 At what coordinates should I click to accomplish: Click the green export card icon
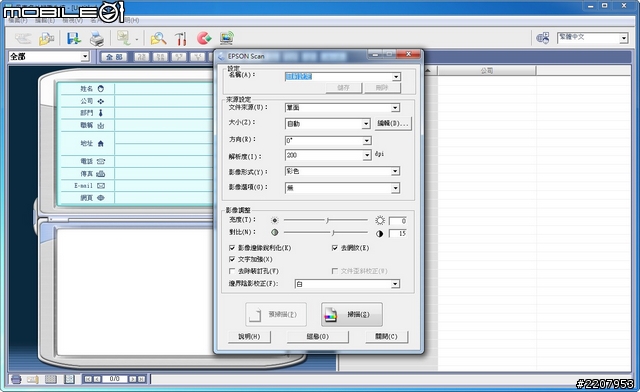(123, 38)
